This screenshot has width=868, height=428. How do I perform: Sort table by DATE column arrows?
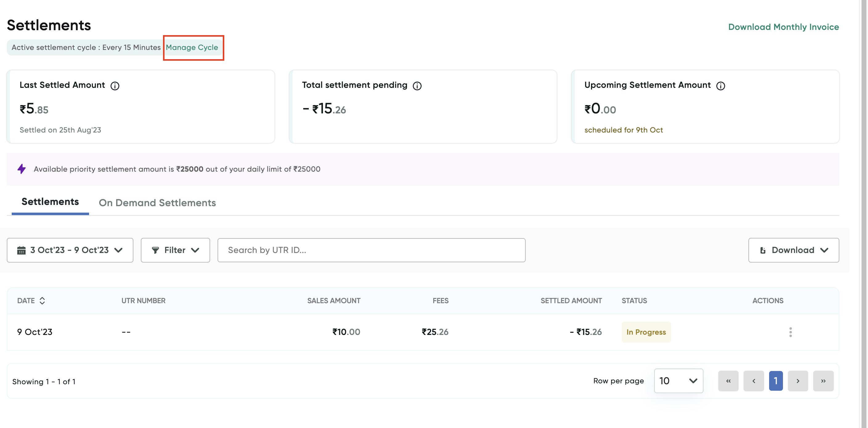click(42, 301)
